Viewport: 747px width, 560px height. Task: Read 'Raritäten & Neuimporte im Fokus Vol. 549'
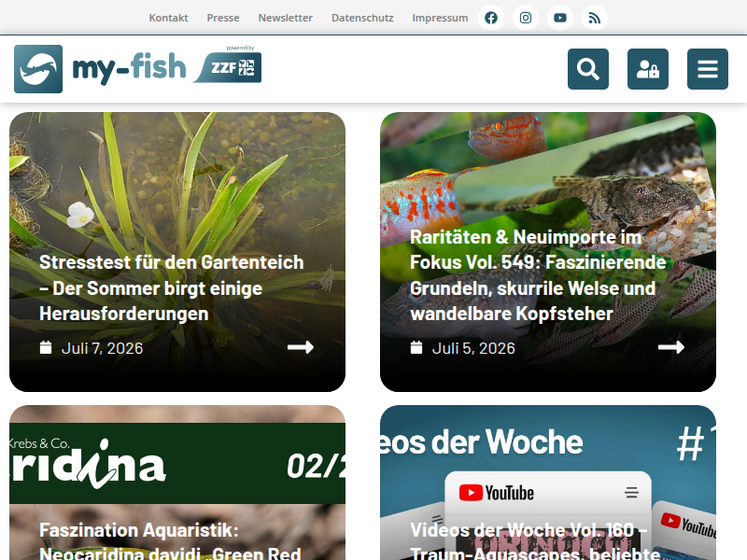pyautogui.click(x=538, y=275)
